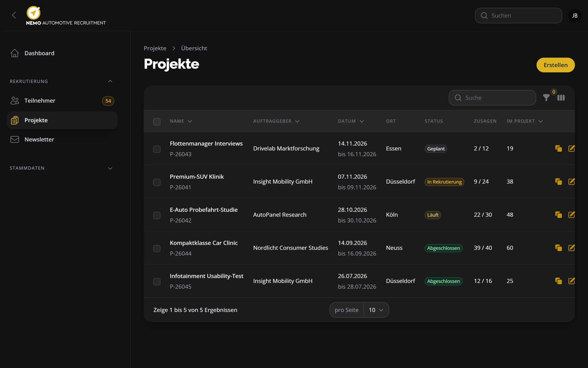Viewport: 588px width, 368px height.
Task: Select the Flottenmanager Interviews row checkbox
Action: pos(157,149)
